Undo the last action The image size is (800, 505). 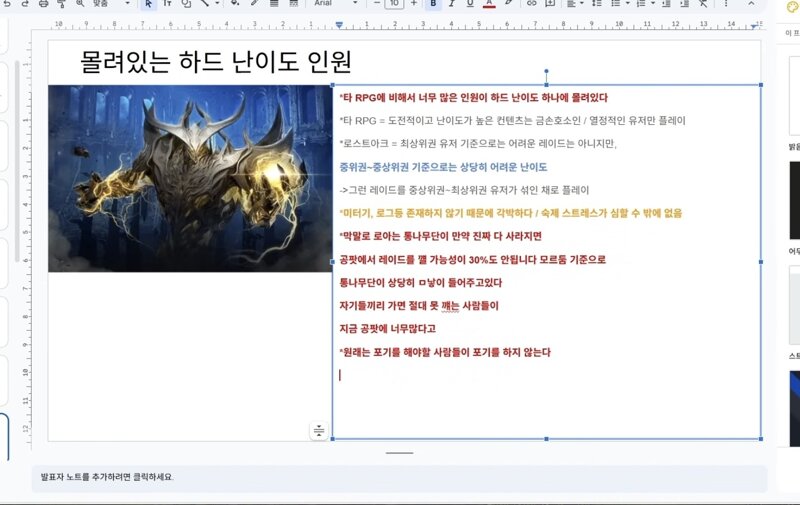pos(7,4)
